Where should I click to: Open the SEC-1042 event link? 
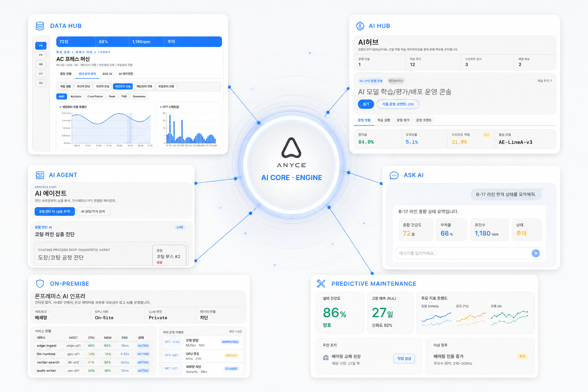point(172,342)
